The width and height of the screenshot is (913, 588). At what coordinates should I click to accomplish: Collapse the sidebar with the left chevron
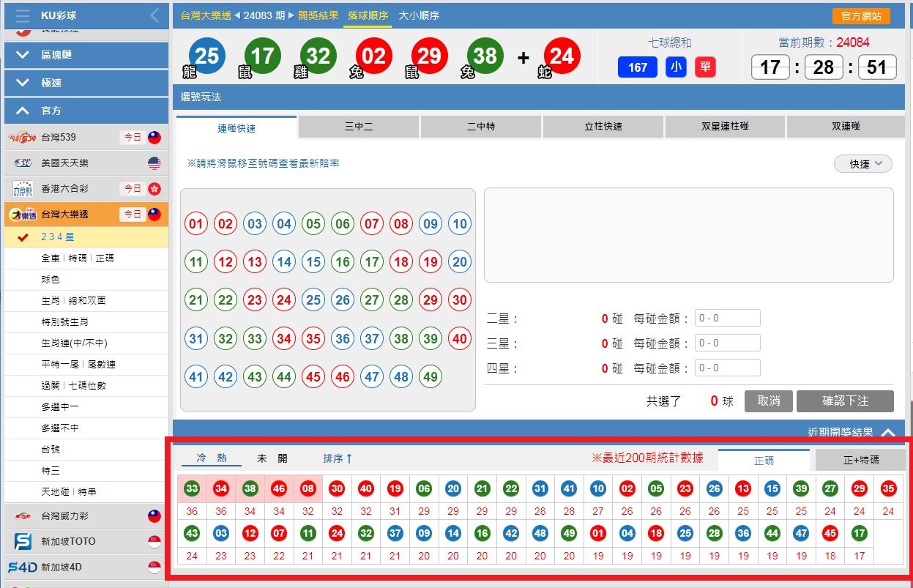click(x=154, y=15)
